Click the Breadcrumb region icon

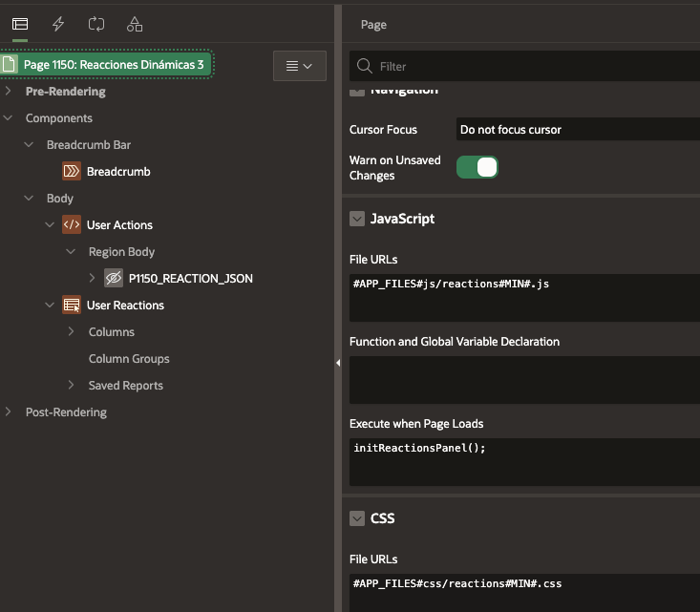pos(72,172)
